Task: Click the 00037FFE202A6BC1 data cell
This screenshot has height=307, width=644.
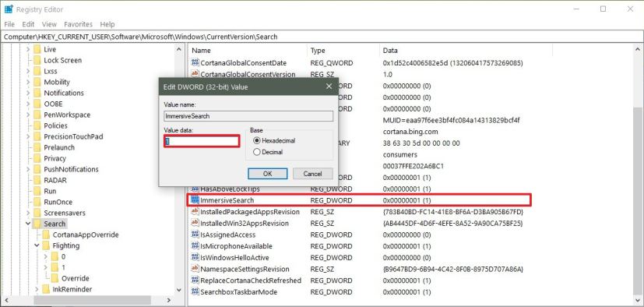Action: [413, 166]
